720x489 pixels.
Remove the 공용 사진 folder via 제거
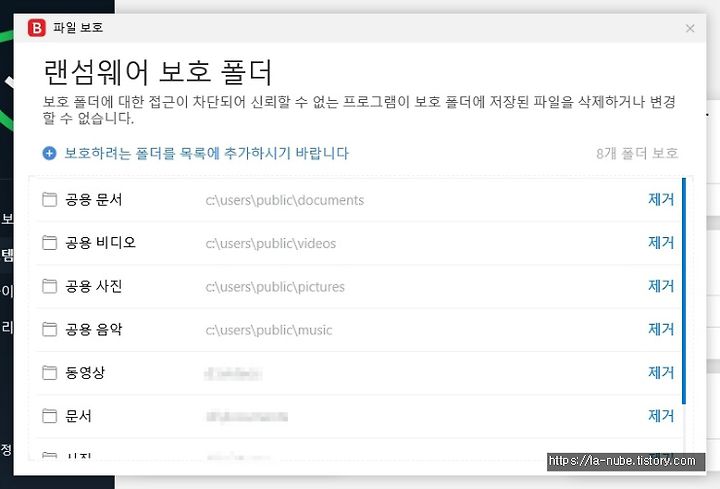pos(661,286)
